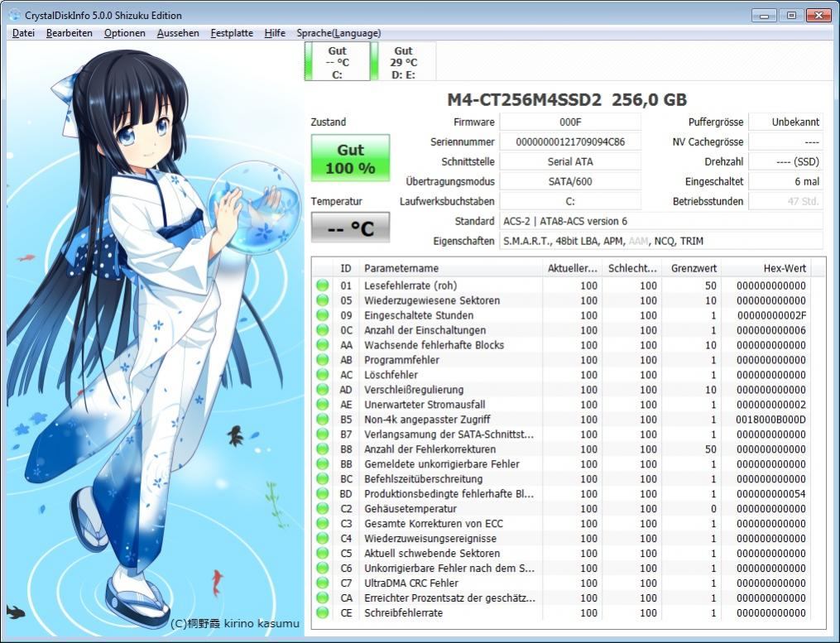Image resolution: width=840 pixels, height=643 pixels.
Task: Select the drive C: tab
Action: pyautogui.click(x=338, y=61)
